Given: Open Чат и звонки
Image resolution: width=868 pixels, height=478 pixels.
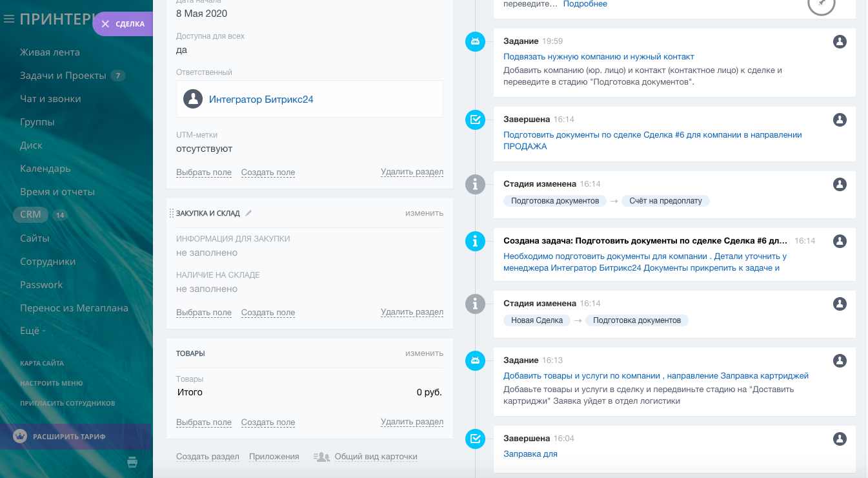Looking at the screenshot, I should tap(50, 99).
